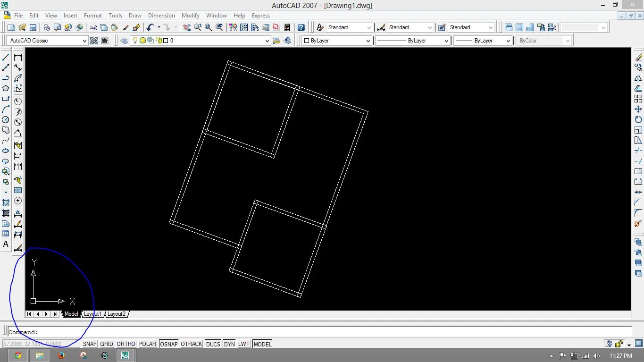Open the Layer Properties Manager icon
Viewport: 644px width, 362px height.
[x=124, y=41]
